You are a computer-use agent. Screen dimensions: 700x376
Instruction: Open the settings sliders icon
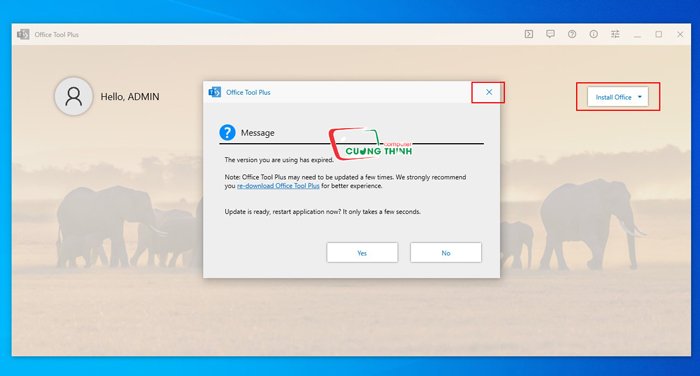(x=615, y=34)
